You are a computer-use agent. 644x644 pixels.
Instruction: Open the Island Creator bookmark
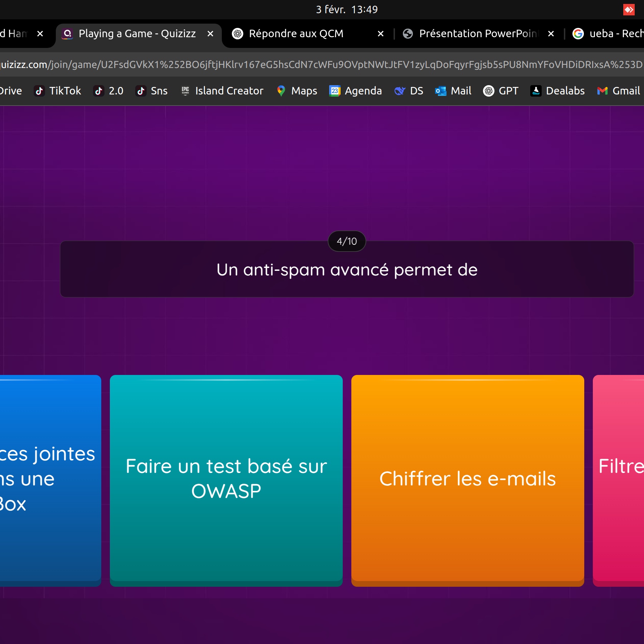click(x=222, y=91)
